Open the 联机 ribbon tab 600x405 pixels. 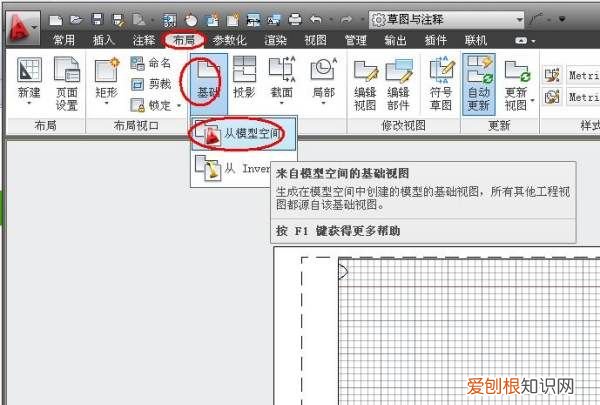point(476,40)
